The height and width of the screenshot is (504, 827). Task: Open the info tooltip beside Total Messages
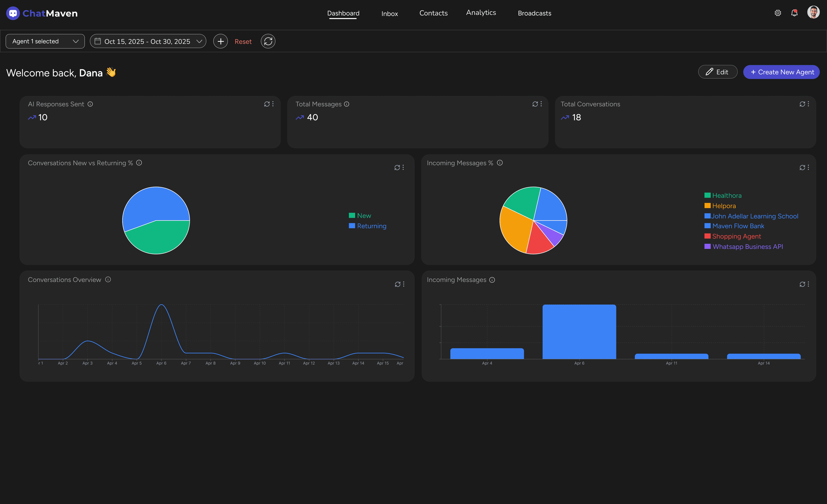point(347,104)
